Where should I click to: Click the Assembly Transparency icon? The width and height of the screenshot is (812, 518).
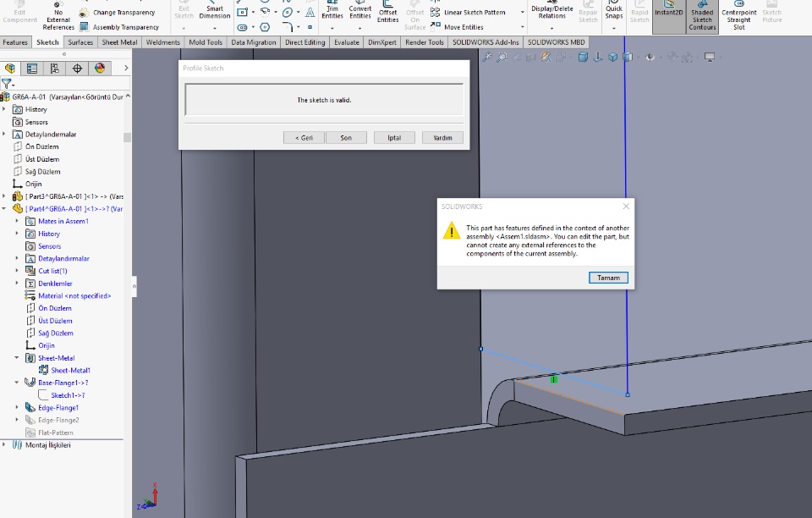(84, 27)
